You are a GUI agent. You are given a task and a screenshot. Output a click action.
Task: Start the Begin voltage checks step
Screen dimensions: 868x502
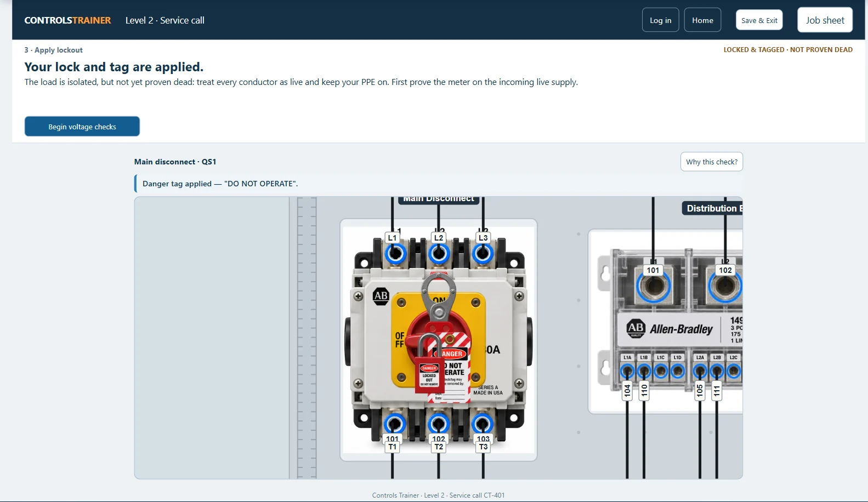click(x=82, y=127)
